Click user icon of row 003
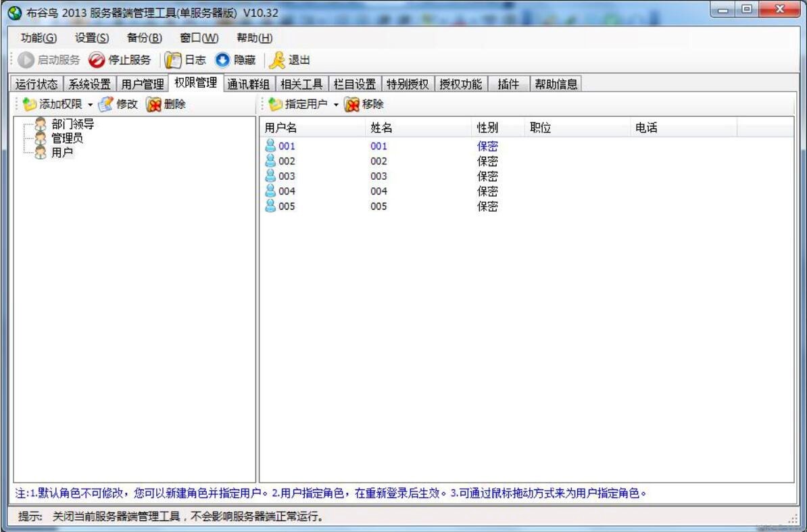The width and height of the screenshot is (807, 532). pos(270,176)
